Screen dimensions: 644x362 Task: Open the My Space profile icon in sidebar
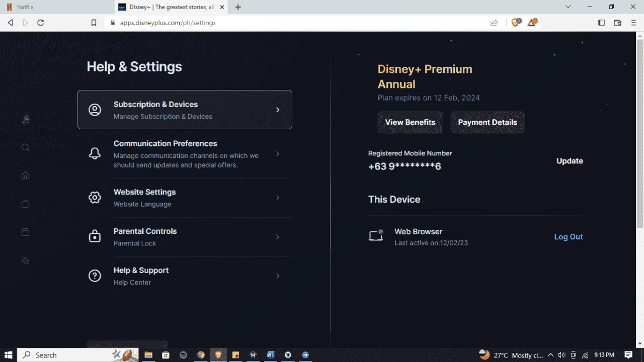(x=26, y=119)
